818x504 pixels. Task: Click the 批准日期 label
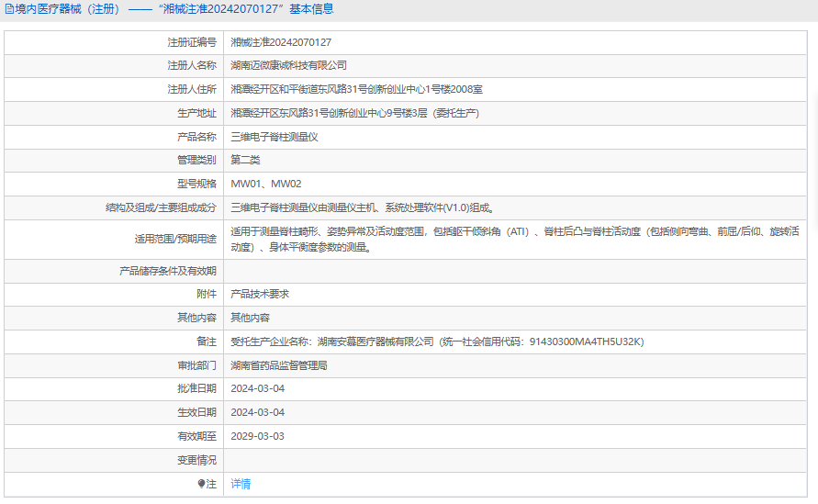[196, 388]
